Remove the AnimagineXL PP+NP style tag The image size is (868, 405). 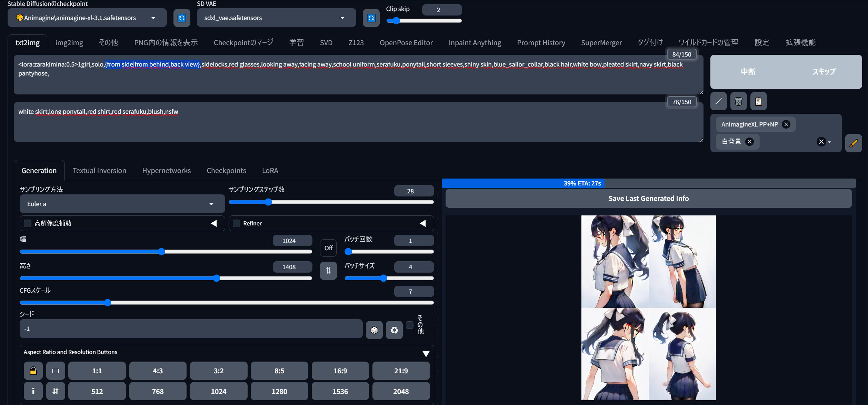(x=786, y=124)
